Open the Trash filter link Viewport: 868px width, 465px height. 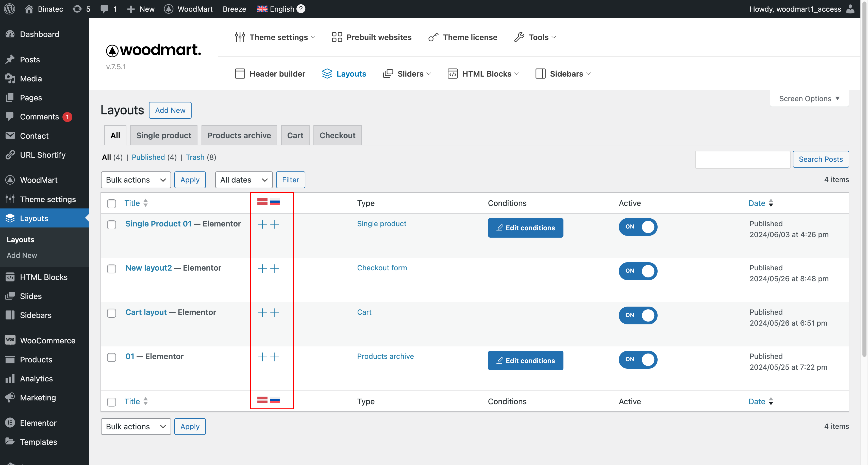click(x=195, y=157)
